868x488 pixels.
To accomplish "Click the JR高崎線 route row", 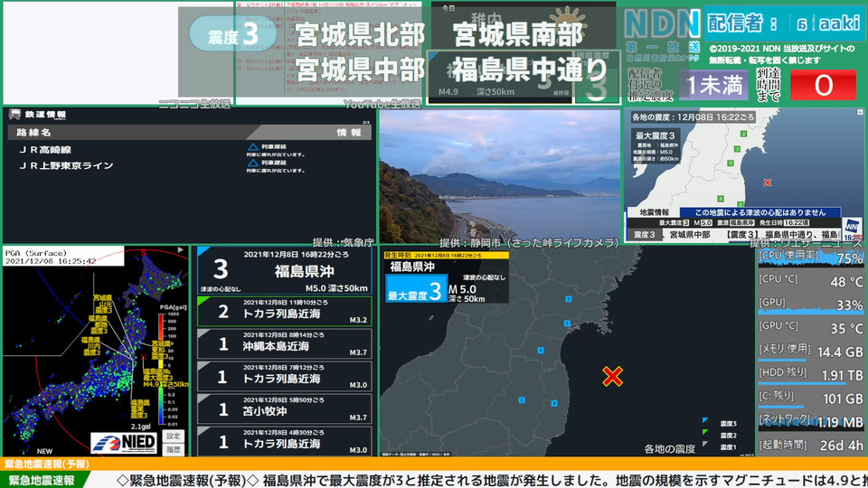I will point(189,149).
